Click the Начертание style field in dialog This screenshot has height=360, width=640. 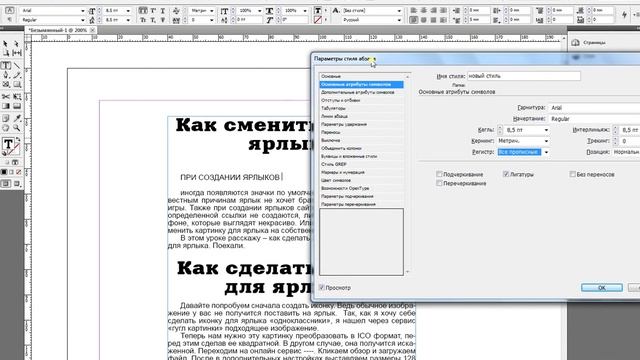[x=594, y=119]
